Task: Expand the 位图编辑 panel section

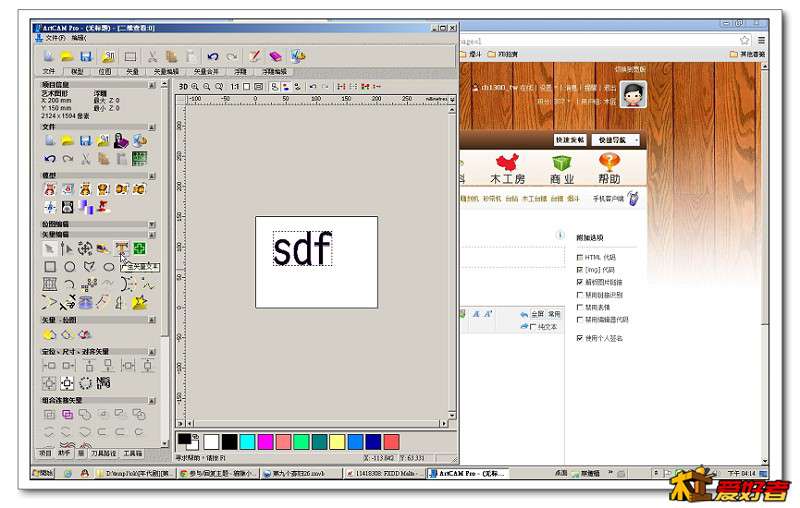Action: click(x=152, y=224)
